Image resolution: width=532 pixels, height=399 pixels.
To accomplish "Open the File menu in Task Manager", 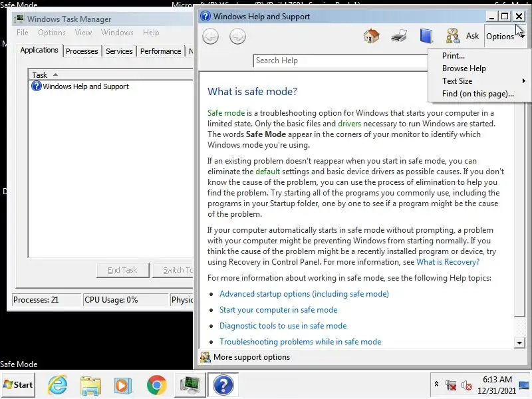I will pos(23,33).
